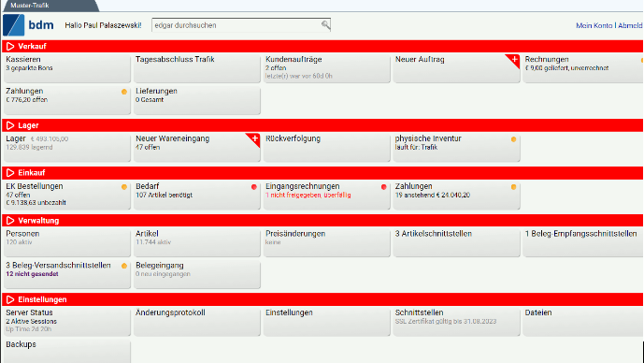
Task: Open the Mein Konto link
Action: click(x=594, y=25)
